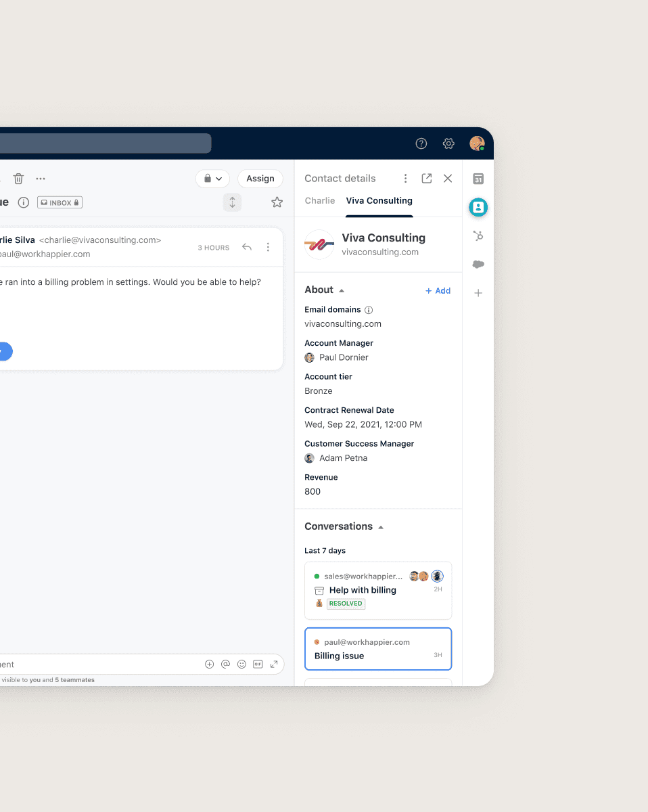Open Billing issue conversation card

(x=378, y=649)
